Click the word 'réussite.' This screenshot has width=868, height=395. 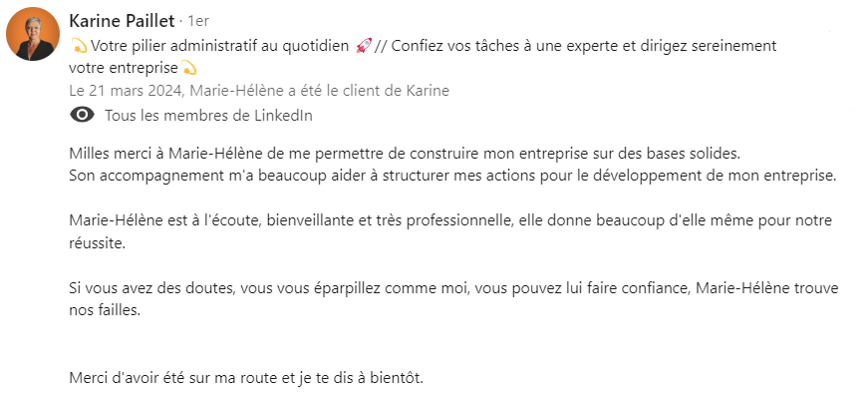[x=98, y=243]
